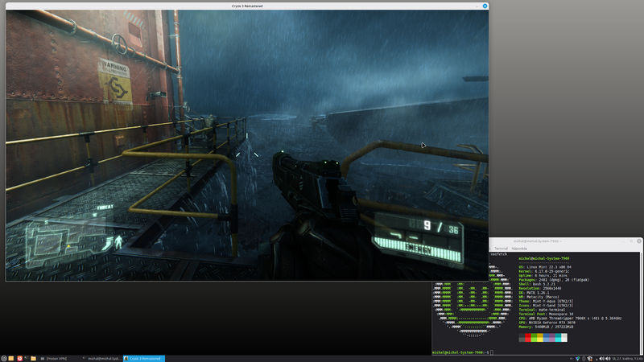
Task: Click the first volume speaker tray icon
Action: [601, 359]
